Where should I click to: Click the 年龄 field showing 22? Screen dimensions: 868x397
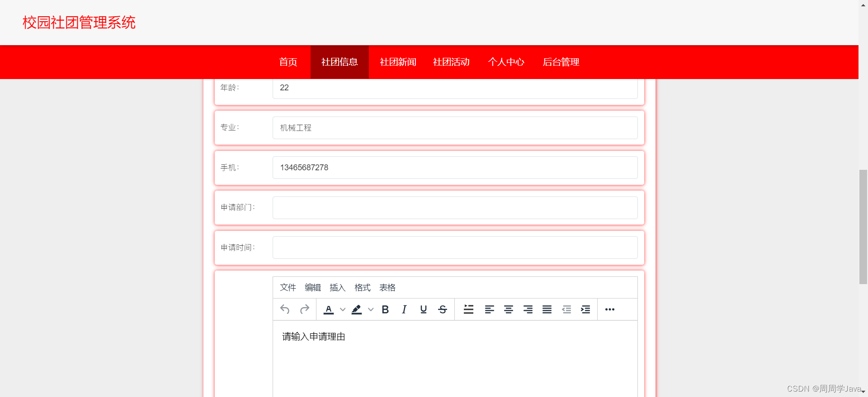tap(455, 88)
